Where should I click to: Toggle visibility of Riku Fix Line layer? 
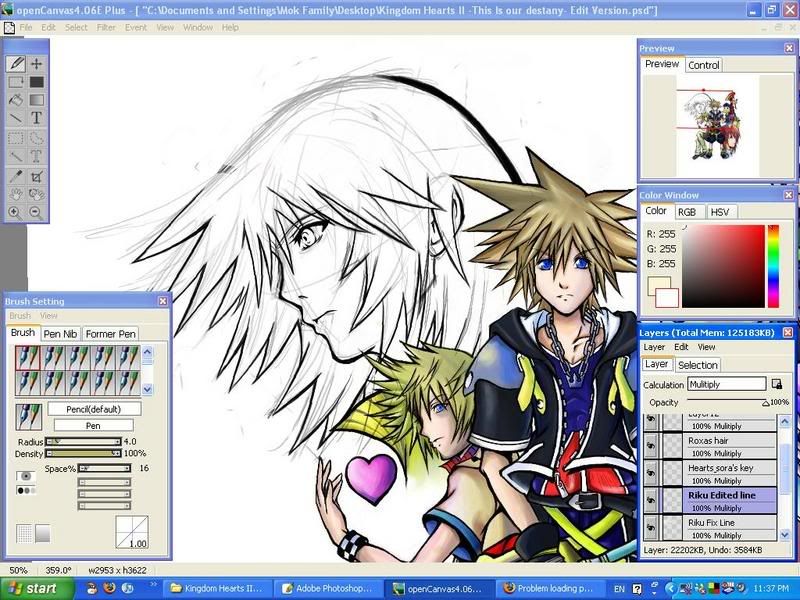[x=651, y=527]
